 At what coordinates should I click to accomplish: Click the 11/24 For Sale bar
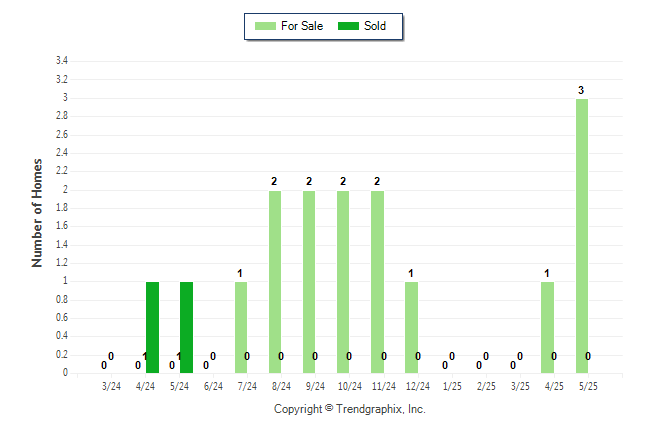point(377,282)
